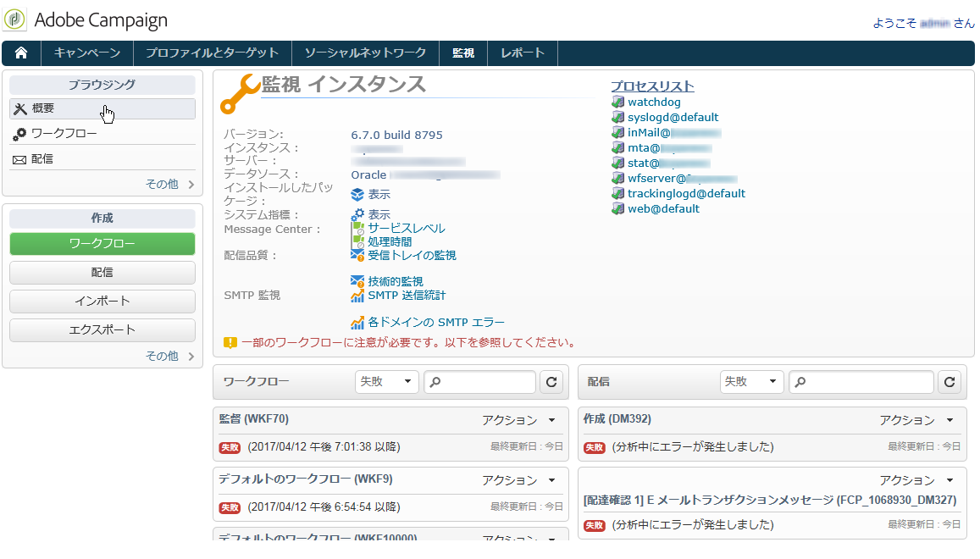Screen dimensions: 980x559
Task: Open 受信トレイの監視 link
Action: point(412,255)
